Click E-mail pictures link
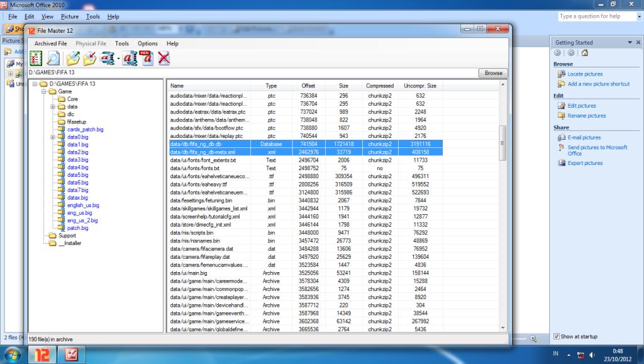The width and height of the screenshot is (644, 364). (x=584, y=138)
